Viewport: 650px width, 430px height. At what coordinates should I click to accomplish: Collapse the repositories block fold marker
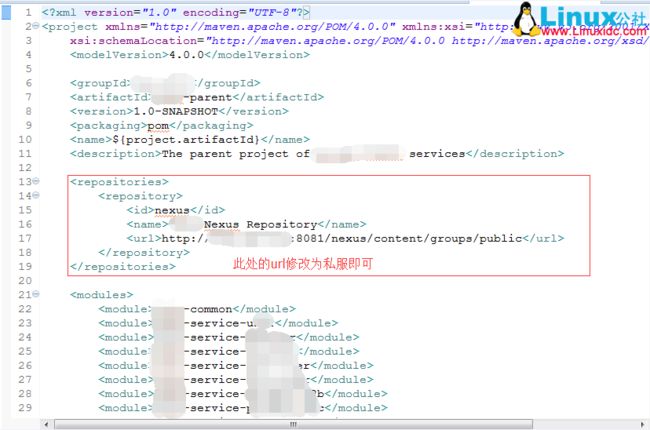[36, 181]
